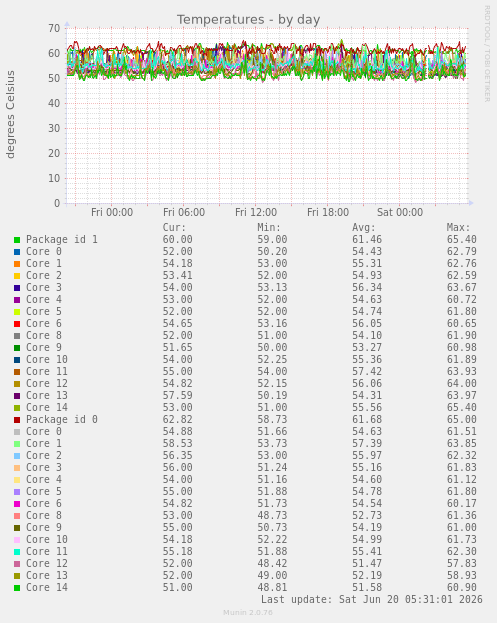Click the current value 55.18 in a Core 11 row
This screenshot has width=497, height=623.
pos(178,551)
